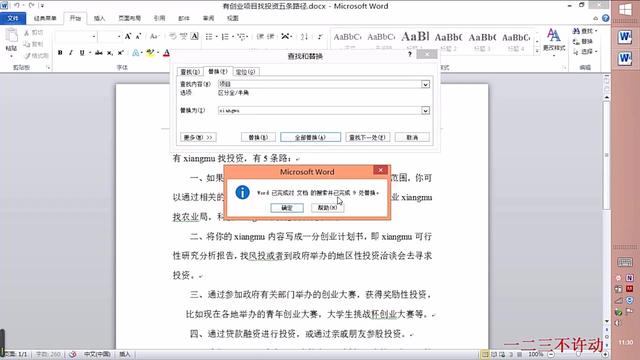Click the Sort icon in the paragraph group
The width and height of the screenshot is (640, 360).
tap(304, 37)
